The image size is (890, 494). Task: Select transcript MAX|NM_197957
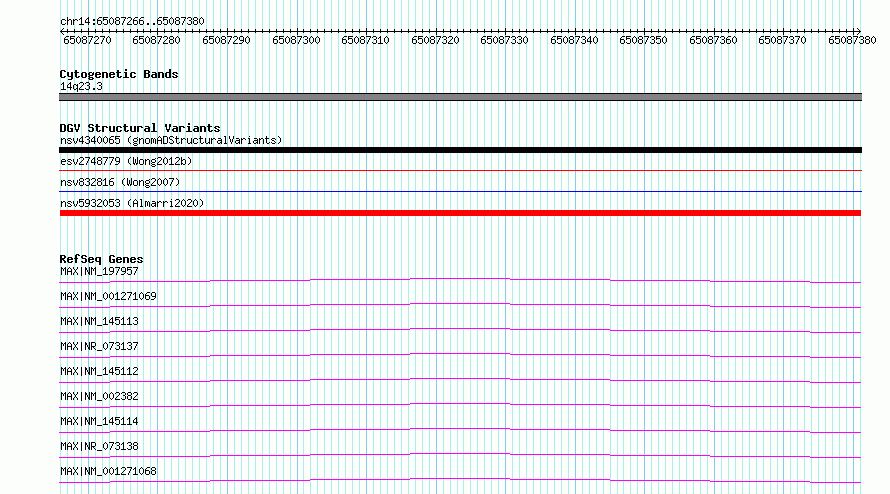pos(99,271)
